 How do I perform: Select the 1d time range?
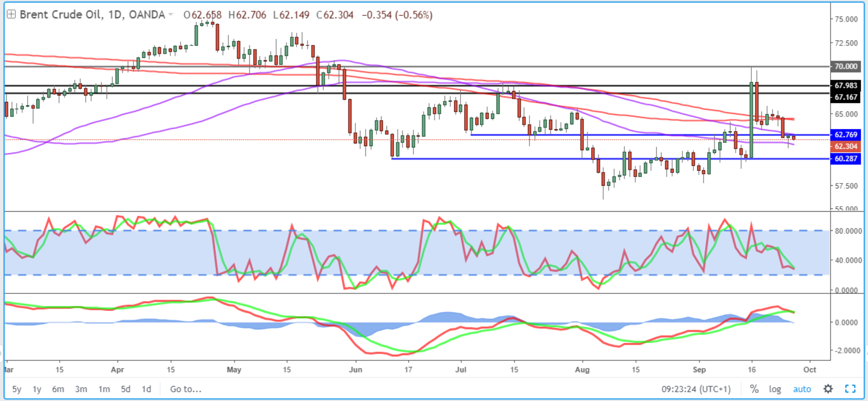146,389
